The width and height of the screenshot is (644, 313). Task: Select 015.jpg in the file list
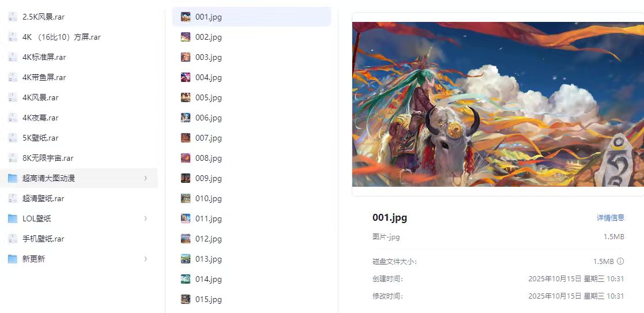251,299
